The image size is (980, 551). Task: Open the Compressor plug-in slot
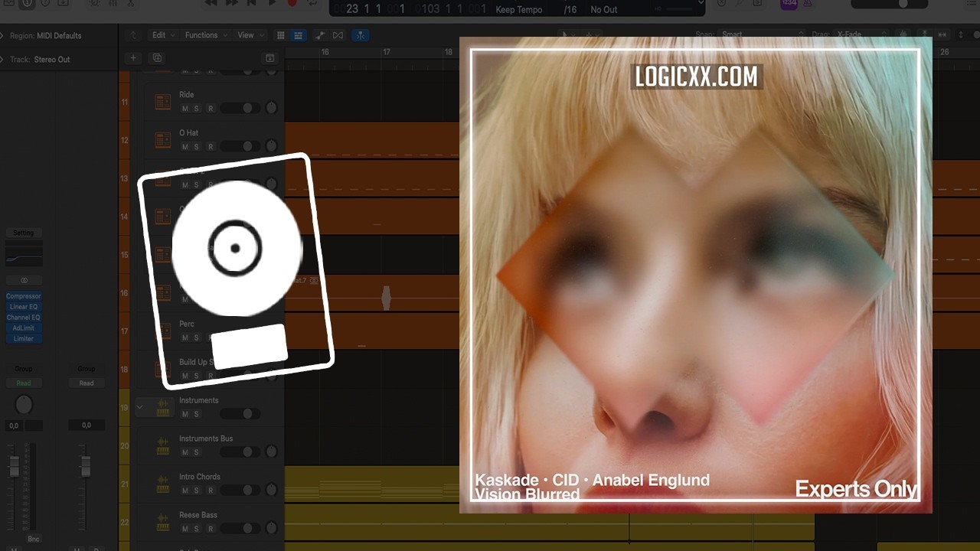coord(24,296)
